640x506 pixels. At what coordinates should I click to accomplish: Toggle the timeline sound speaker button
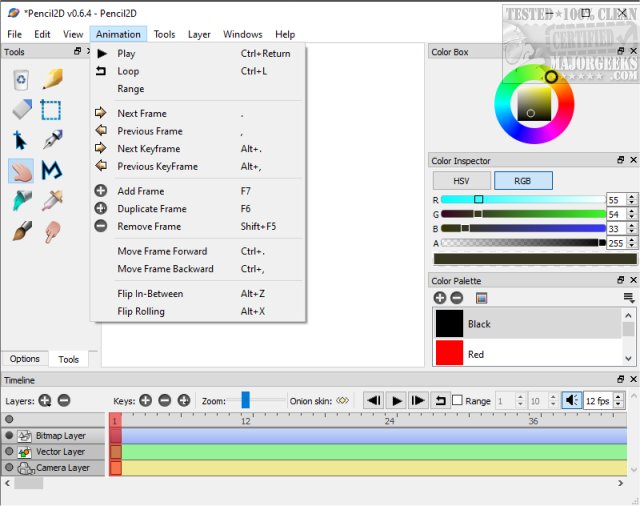(571, 400)
